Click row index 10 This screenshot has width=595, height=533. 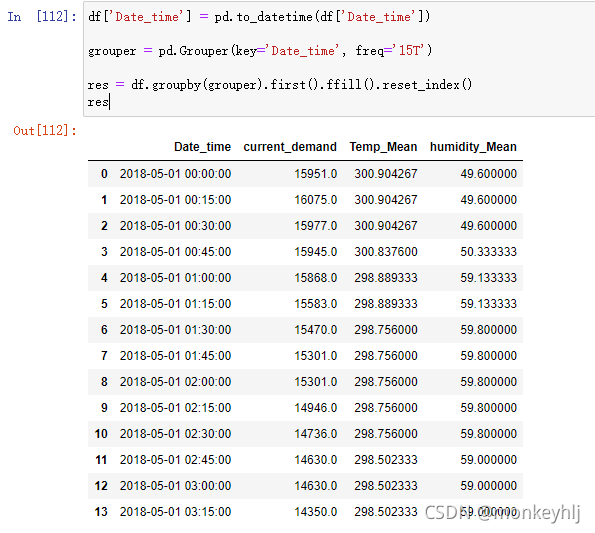(x=101, y=434)
